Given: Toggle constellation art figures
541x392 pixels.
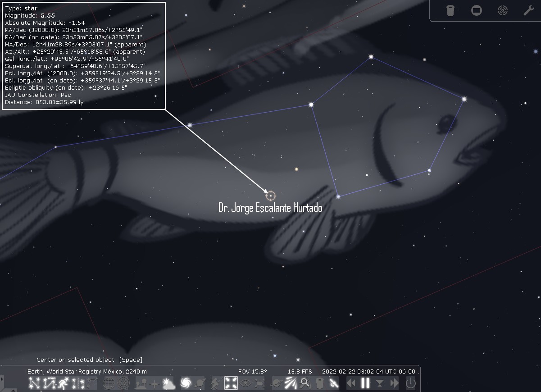Looking at the screenshot, I should pos(64,383).
